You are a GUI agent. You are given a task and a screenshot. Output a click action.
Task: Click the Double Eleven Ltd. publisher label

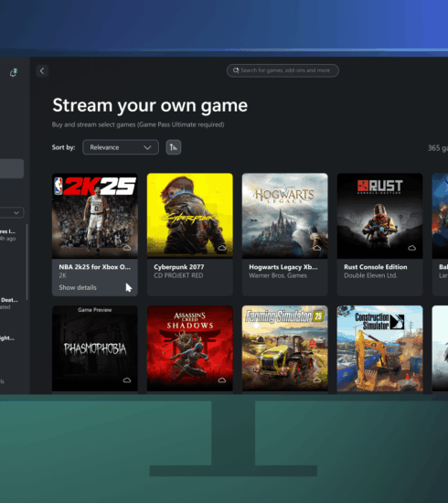tap(370, 275)
